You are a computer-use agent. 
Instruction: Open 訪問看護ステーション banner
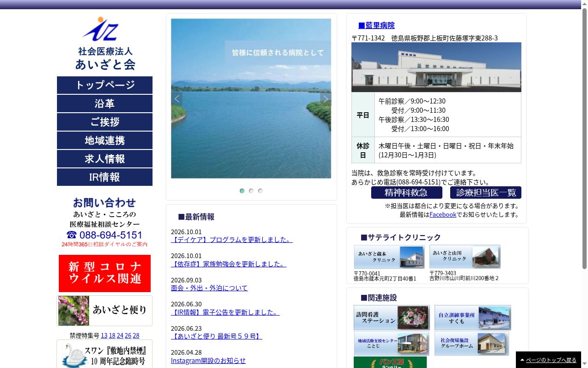392,317
